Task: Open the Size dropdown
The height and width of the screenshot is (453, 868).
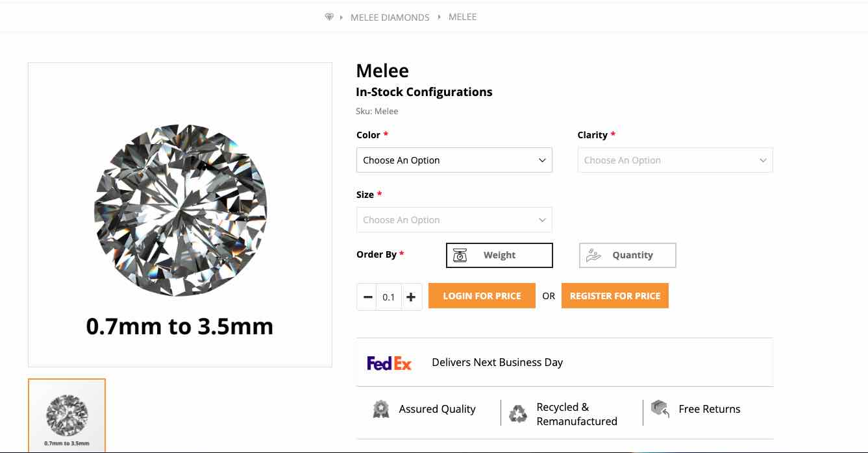Action: tap(454, 219)
